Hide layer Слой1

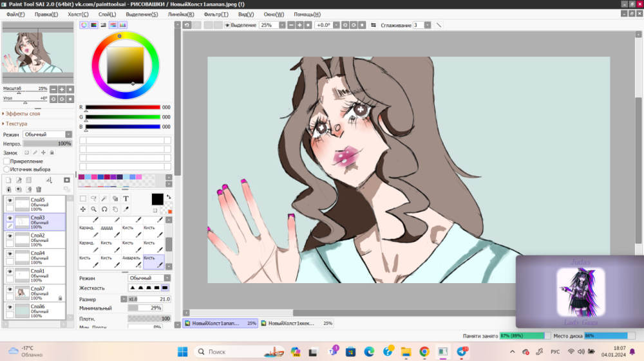coord(10,271)
